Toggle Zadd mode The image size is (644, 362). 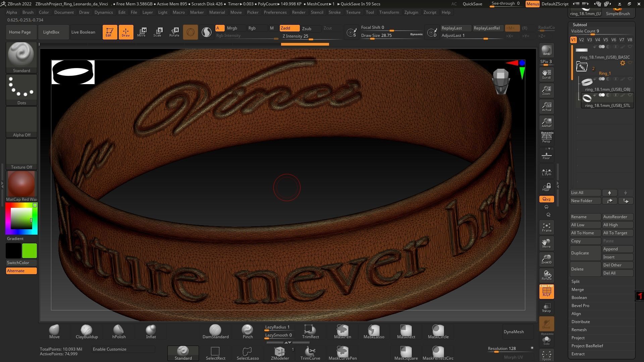(290, 28)
